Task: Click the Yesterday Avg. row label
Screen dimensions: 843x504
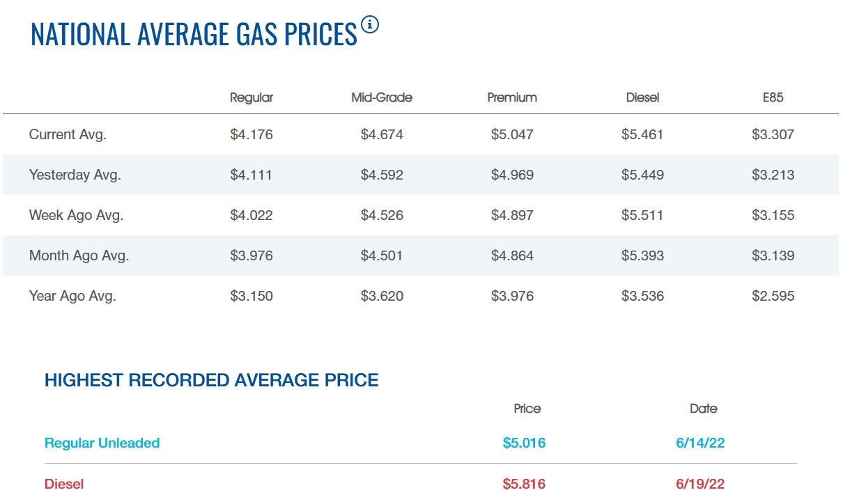Action: click(x=75, y=175)
